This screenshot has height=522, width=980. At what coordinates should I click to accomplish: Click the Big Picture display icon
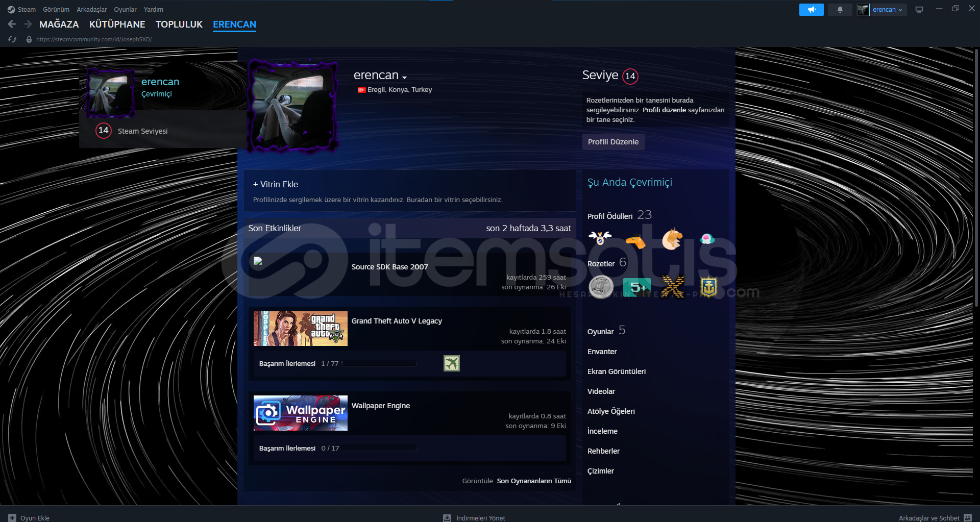(919, 9)
